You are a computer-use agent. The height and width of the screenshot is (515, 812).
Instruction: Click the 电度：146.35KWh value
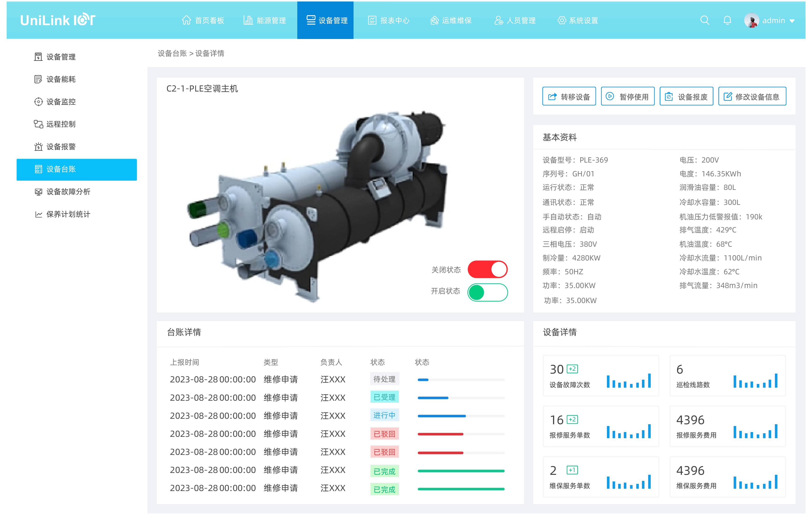[x=710, y=174]
